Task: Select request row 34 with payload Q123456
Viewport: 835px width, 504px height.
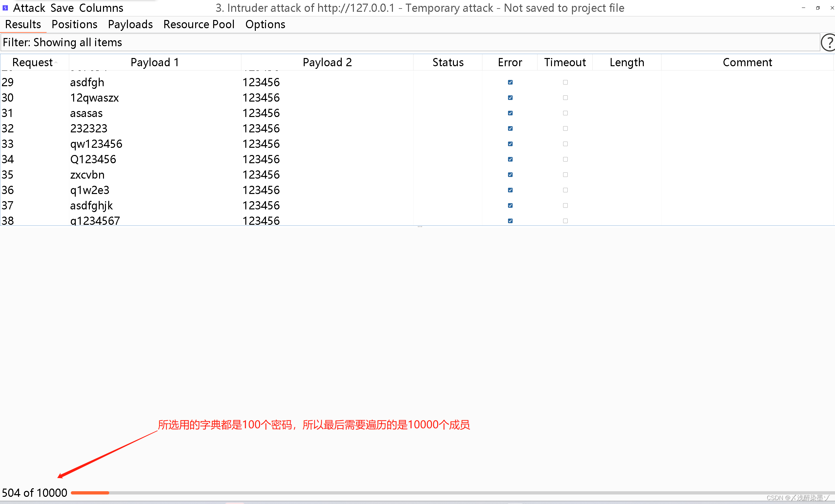Action: coord(93,159)
